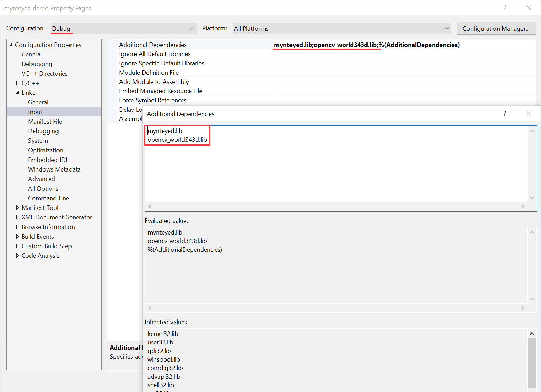Click the Additional Dependencies value field
541x392 pixels.
click(x=404, y=45)
